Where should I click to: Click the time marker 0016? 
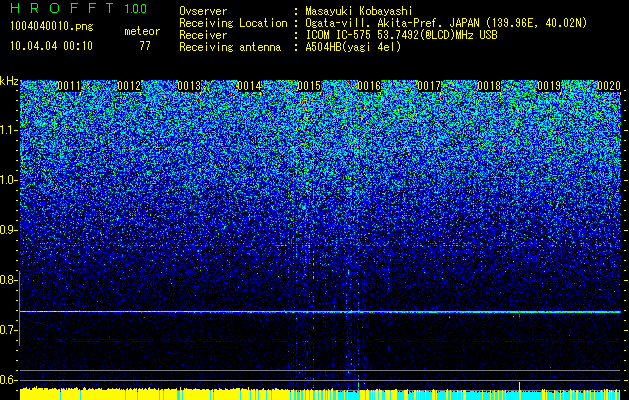click(x=369, y=86)
